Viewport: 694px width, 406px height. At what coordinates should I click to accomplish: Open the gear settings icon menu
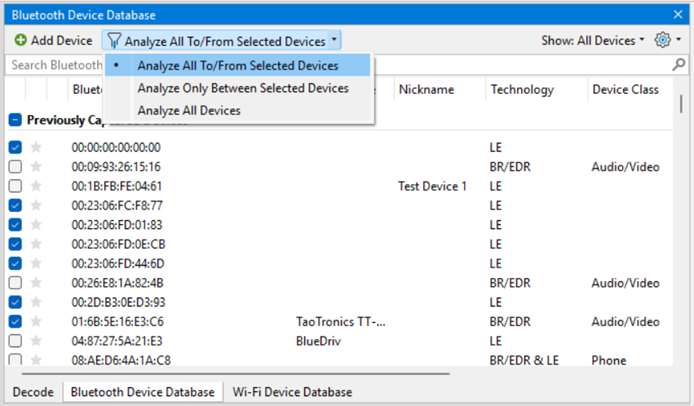[663, 40]
